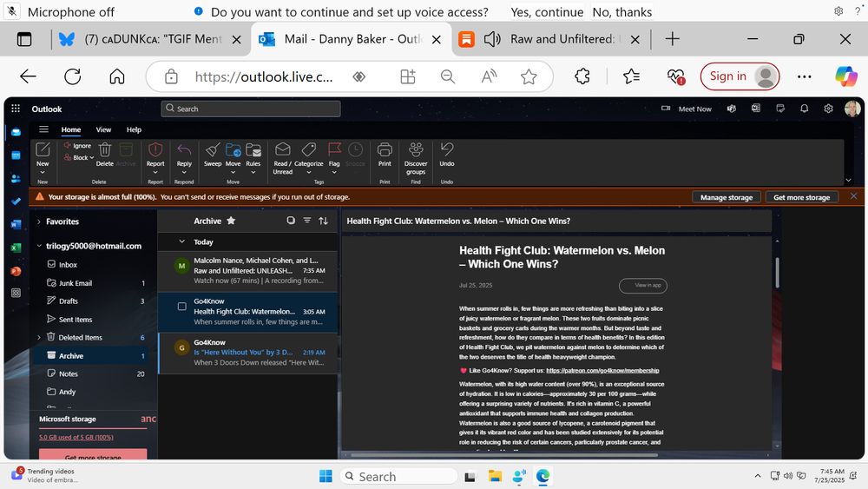Check the Health Fight Club message checkbox
This screenshot has height=489, width=868.
[x=181, y=307]
